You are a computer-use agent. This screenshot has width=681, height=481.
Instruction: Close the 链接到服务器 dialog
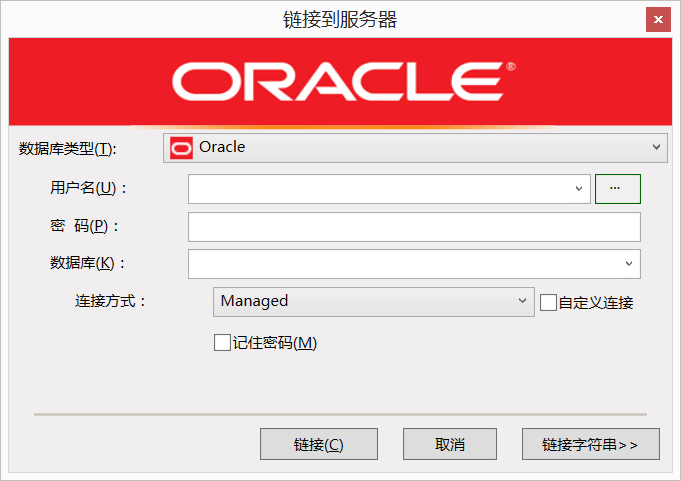(x=658, y=20)
